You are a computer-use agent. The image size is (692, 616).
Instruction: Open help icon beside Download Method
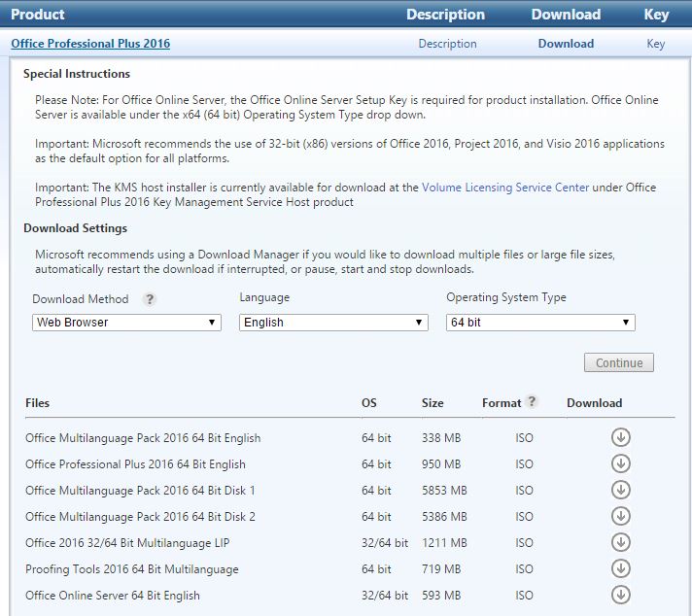click(150, 299)
